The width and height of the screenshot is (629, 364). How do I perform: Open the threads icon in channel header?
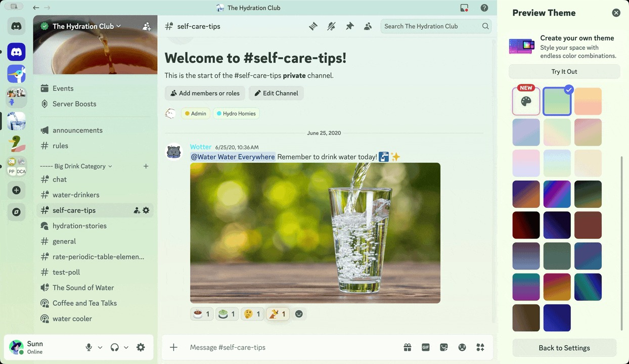click(313, 26)
